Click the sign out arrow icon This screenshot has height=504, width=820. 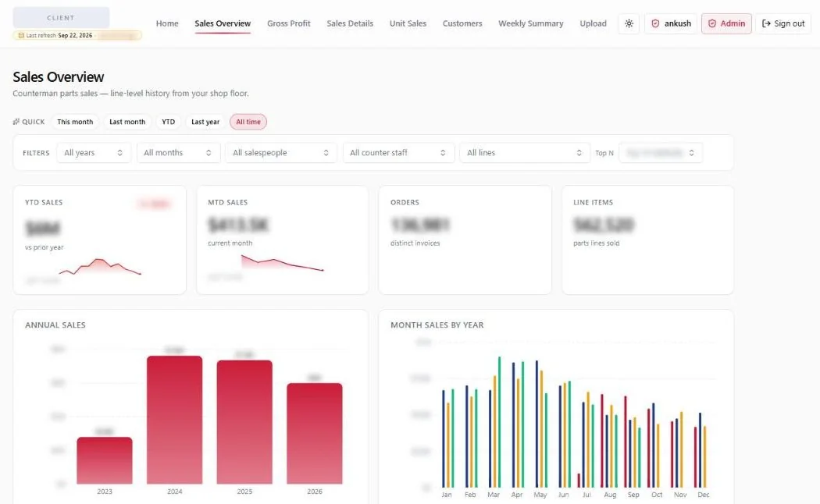(766, 23)
